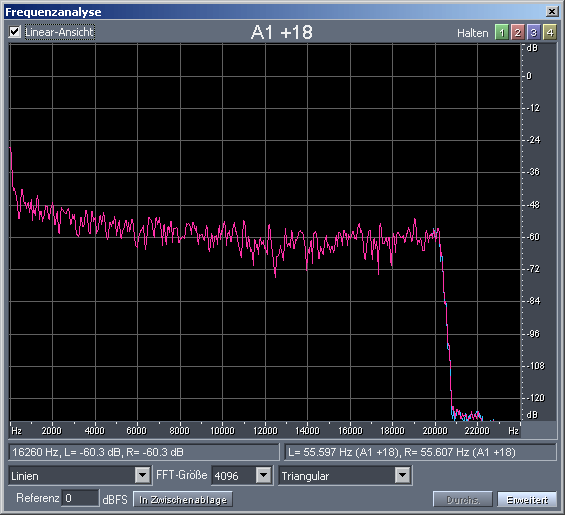Click the Erweitert button

(527, 500)
